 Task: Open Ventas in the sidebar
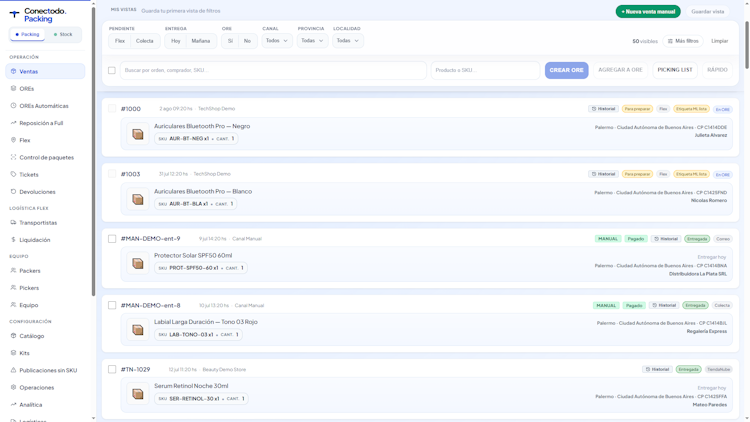(x=45, y=71)
